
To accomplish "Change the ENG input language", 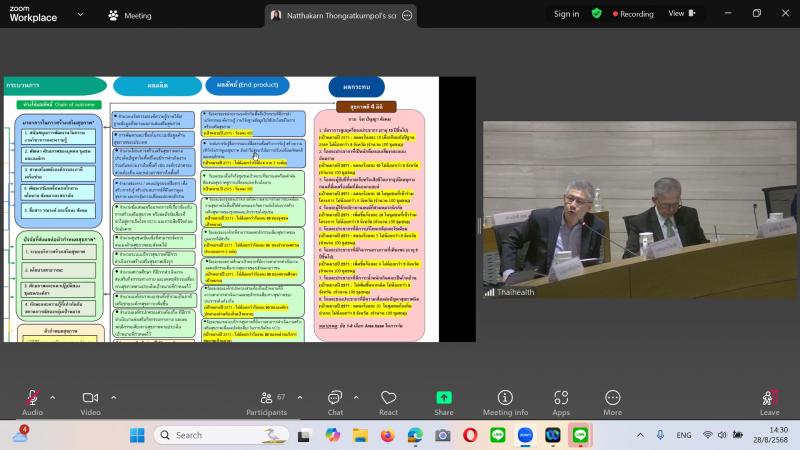I will (684, 435).
